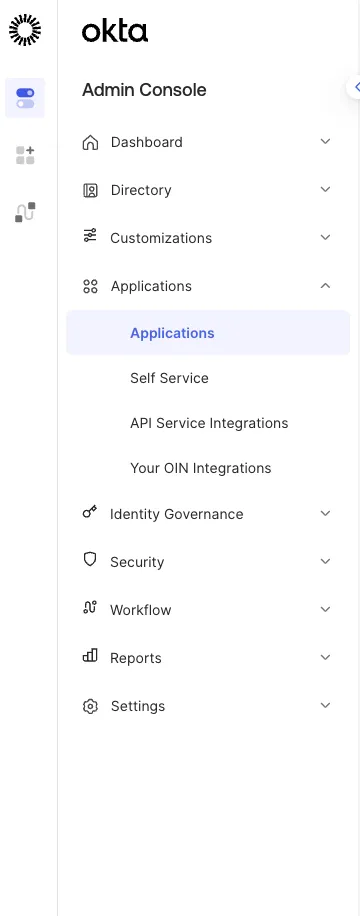Open the add-apps grid-plus icon in rail

point(25,155)
